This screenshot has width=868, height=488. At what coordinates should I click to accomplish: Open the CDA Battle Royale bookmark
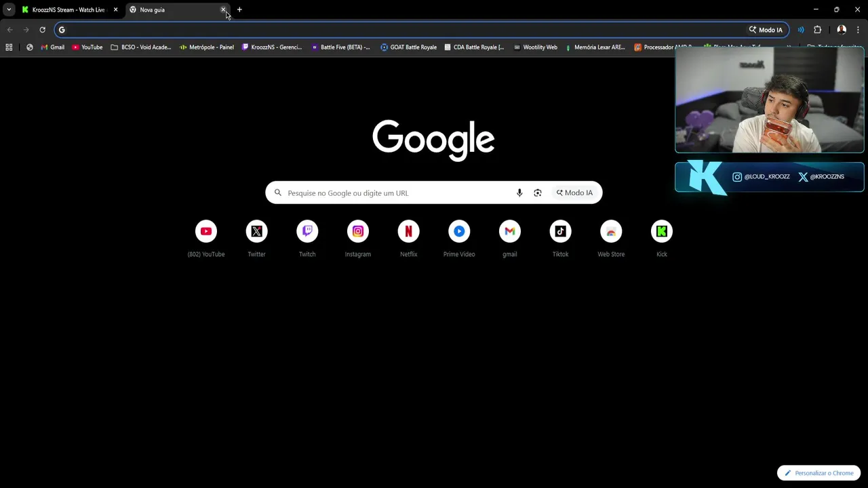(474, 47)
